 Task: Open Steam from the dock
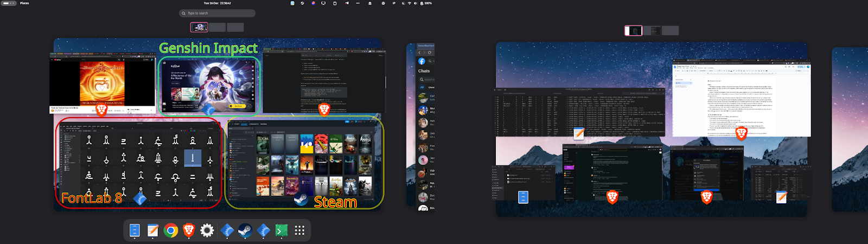pos(245,231)
